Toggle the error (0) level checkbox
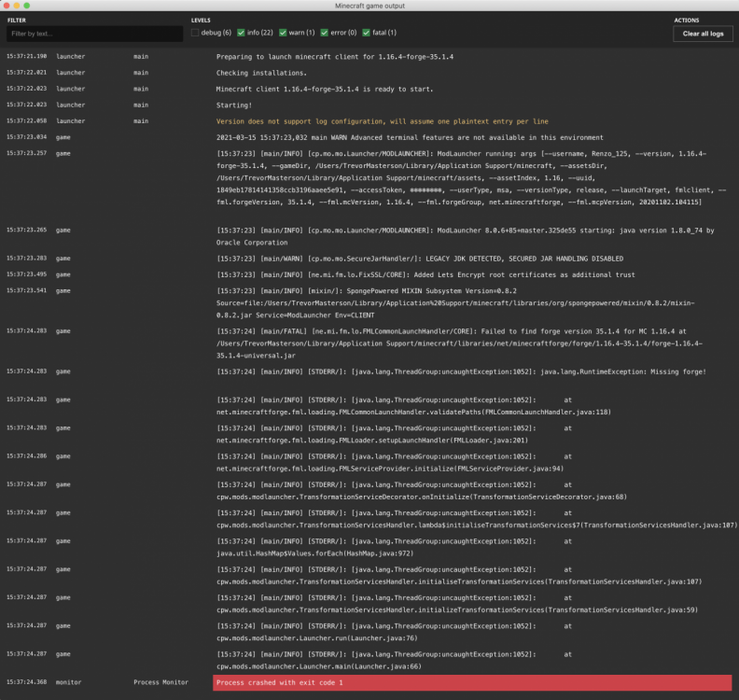 tap(325, 33)
